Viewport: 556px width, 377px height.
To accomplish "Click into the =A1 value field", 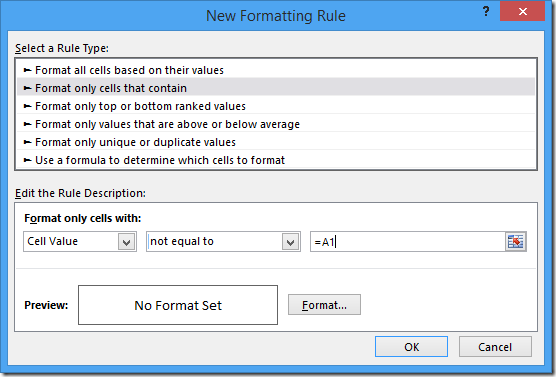I will tap(408, 242).
